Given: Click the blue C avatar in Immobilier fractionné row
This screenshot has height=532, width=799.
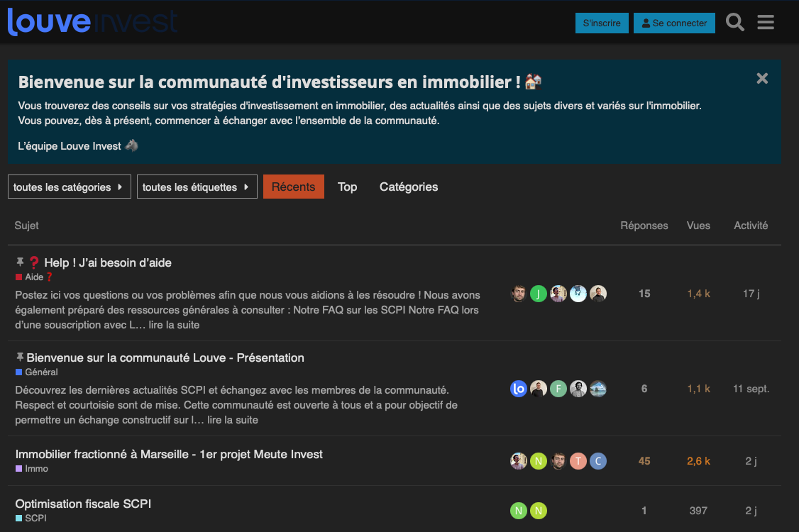Looking at the screenshot, I should pos(597,461).
